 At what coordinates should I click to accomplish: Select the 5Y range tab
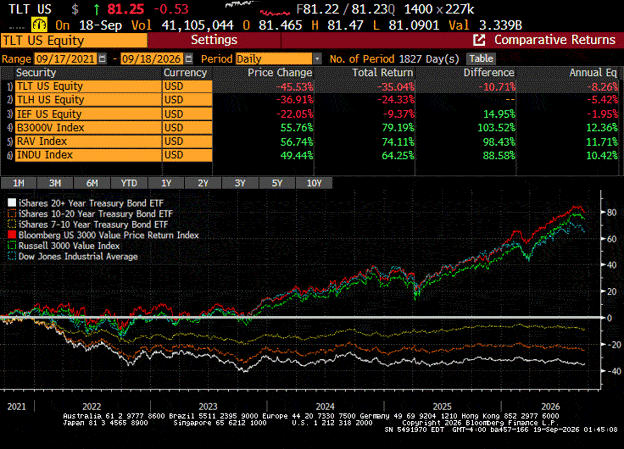tap(277, 183)
